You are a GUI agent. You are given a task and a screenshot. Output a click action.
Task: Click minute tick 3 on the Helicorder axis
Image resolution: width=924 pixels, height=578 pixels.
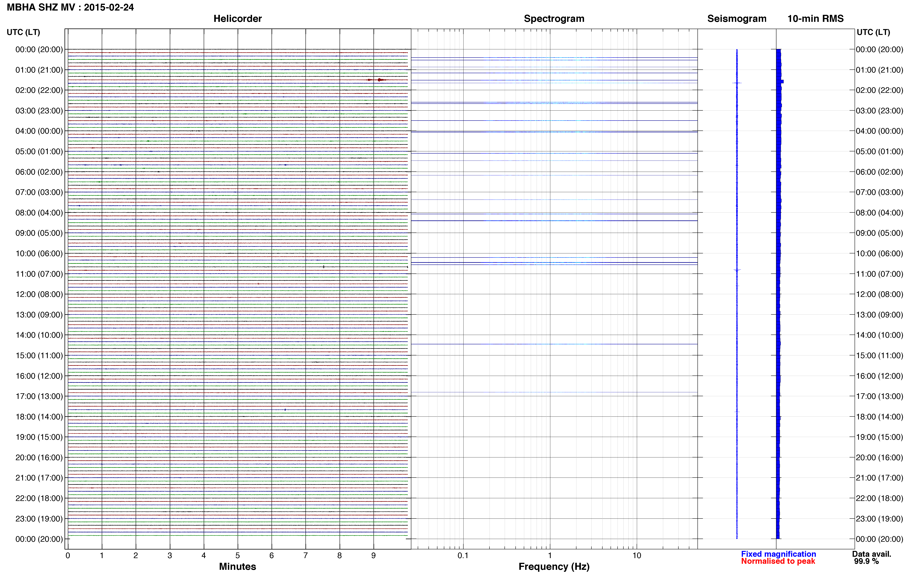(170, 555)
